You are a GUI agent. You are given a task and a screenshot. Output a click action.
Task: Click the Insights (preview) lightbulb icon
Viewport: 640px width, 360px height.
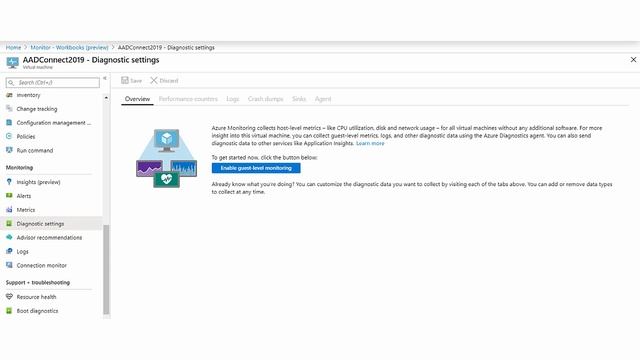tap(9, 182)
